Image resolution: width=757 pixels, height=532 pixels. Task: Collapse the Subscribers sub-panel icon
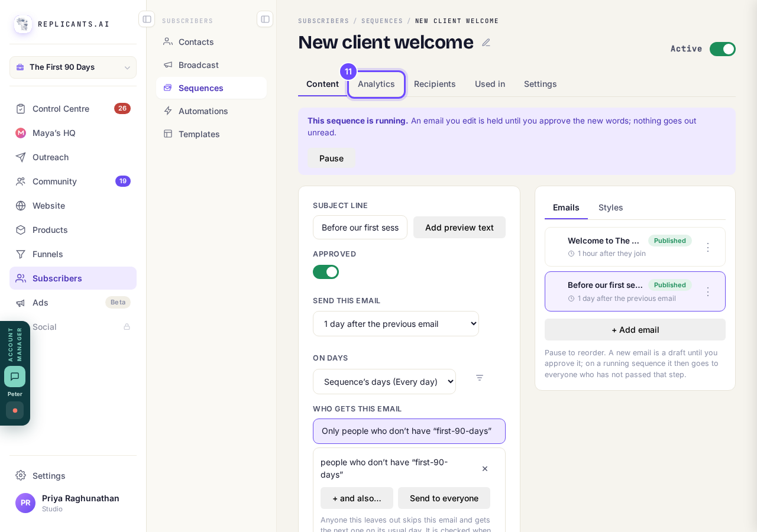pyautogui.click(x=265, y=19)
